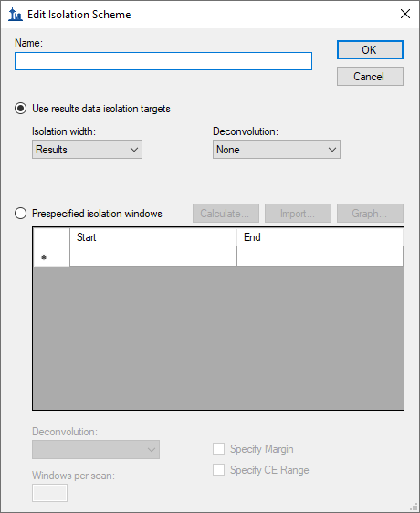This screenshot has width=420, height=513.
Task: Click the Cancel button
Action: (x=370, y=77)
